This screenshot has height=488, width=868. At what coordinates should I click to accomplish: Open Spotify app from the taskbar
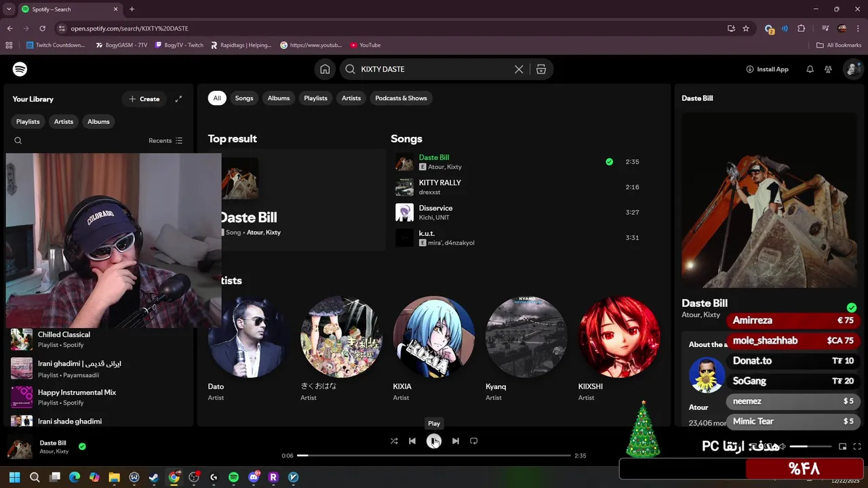click(x=233, y=477)
